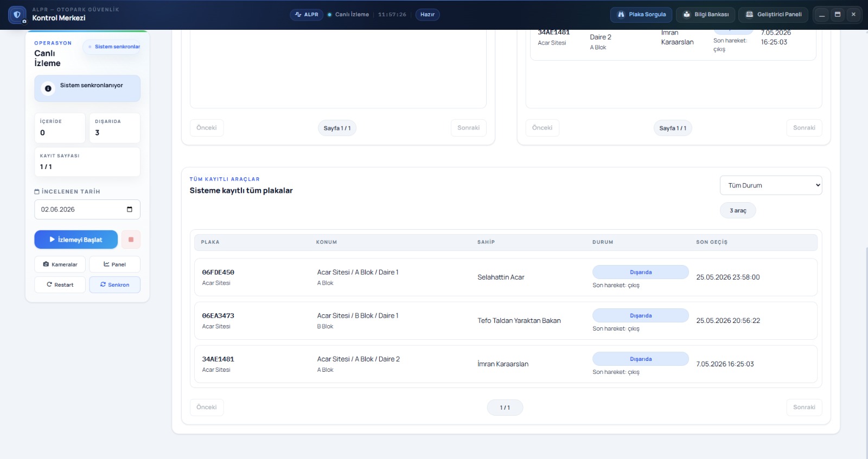Click Önceki in left upper panel

pyautogui.click(x=207, y=128)
